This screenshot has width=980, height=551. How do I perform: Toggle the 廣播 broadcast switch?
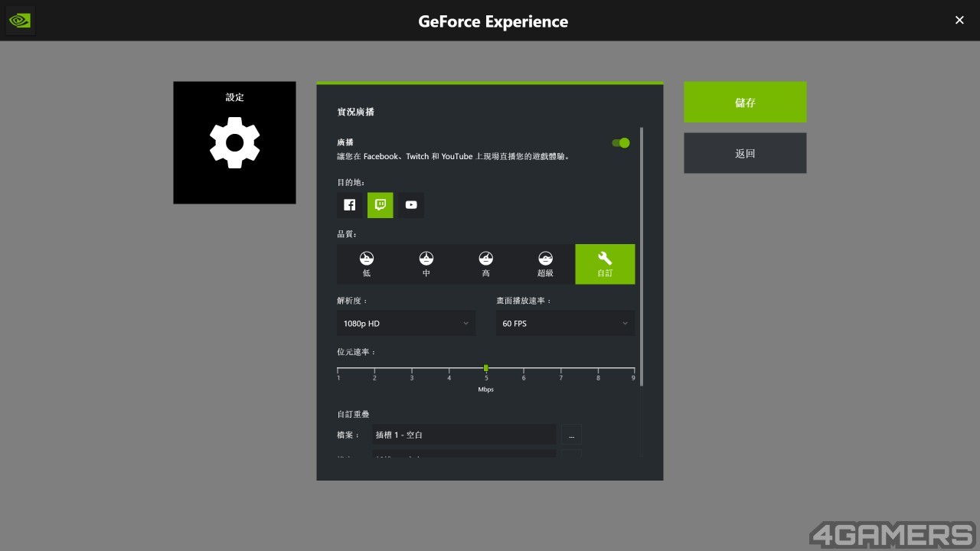(621, 143)
